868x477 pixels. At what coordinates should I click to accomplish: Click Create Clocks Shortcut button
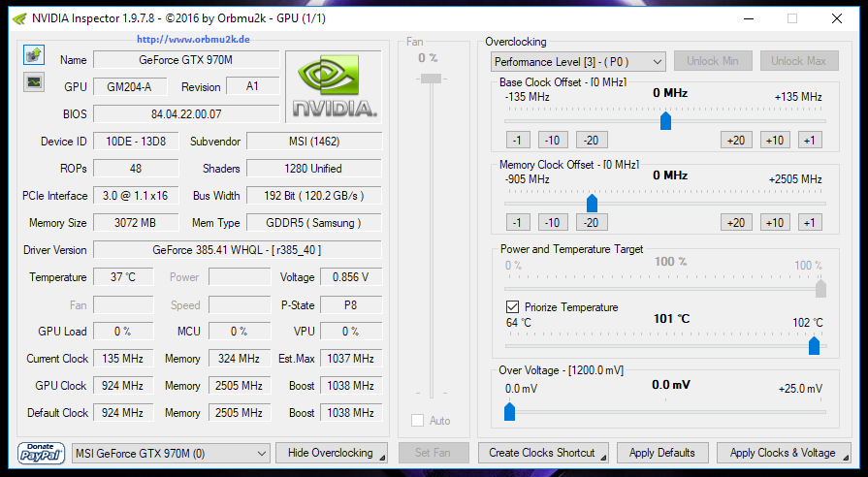point(543,453)
